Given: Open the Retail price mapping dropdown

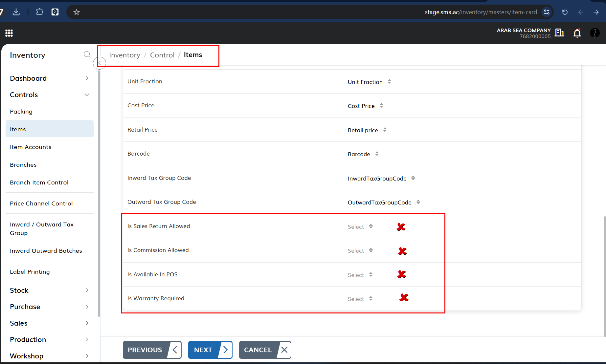Looking at the screenshot, I should pyautogui.click(x=367, y=130).
